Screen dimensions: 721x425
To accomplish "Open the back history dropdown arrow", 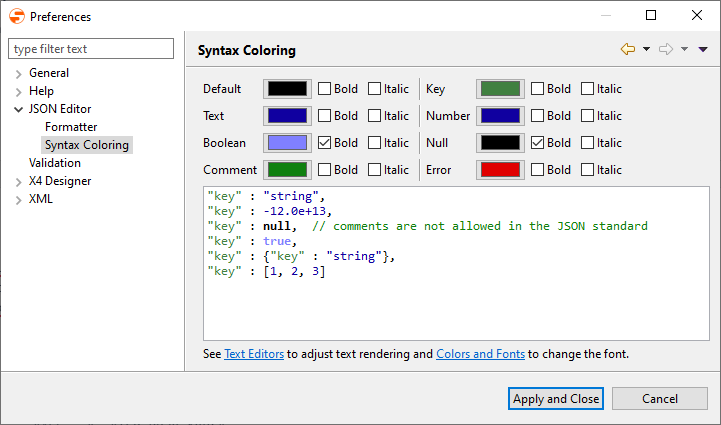I will pyautogui.click(x=646, y=49).
